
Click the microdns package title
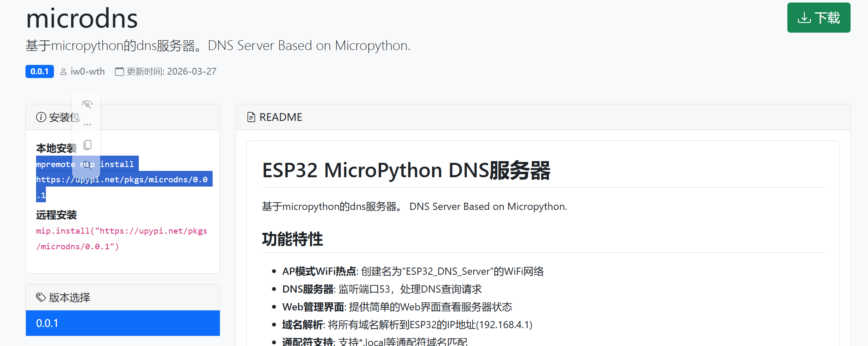(x=82, y=19)
